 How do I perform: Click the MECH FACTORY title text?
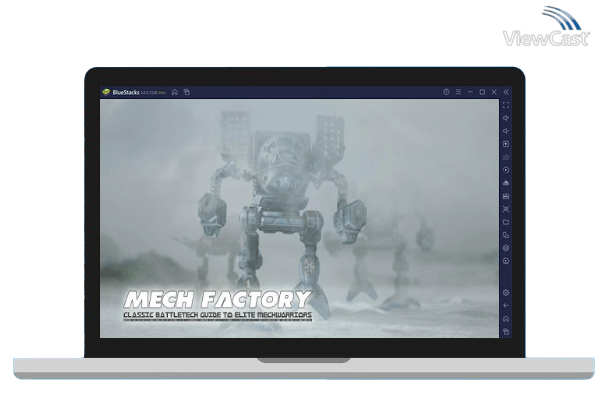(217, 300)
